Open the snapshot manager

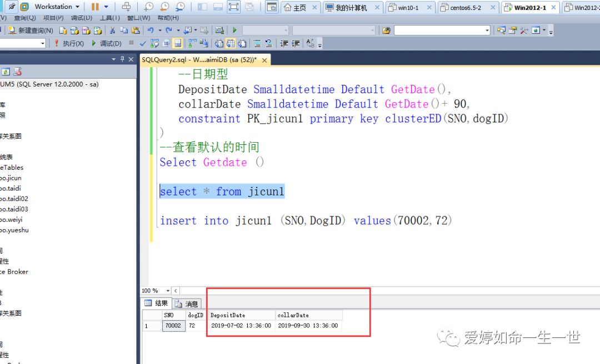tap(180, 7)
